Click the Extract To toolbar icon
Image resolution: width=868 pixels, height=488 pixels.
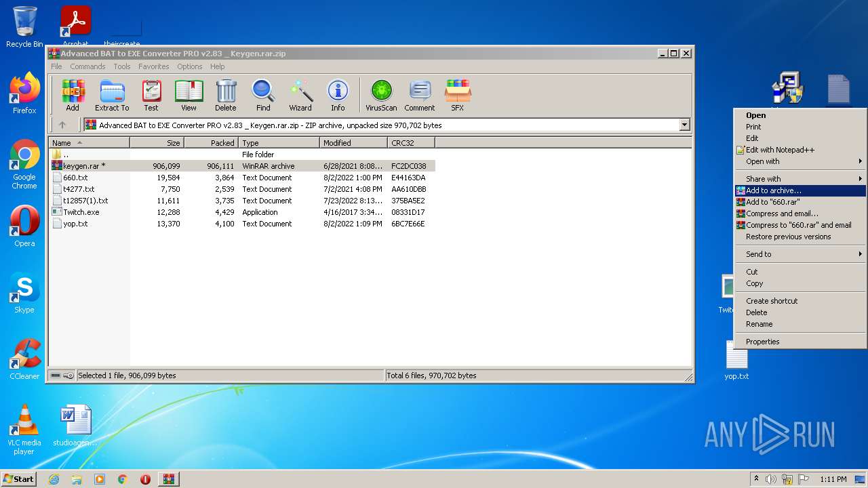click(x=112, y=96)
